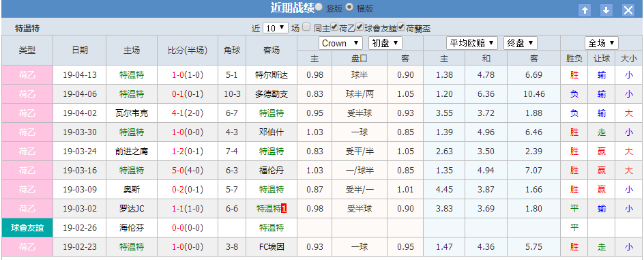The width and height of the screenshot is (644, 260).
Task: Click date 19-04-06
Action: click(x=80, y=94)
